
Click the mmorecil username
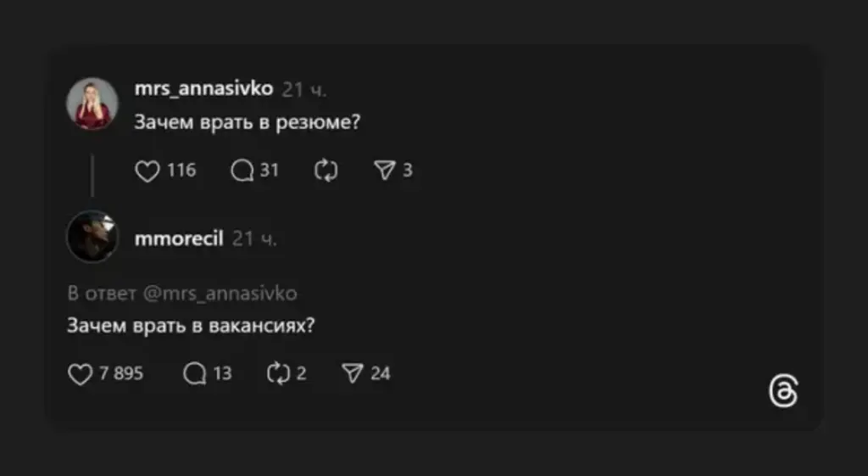pos(179,238)
